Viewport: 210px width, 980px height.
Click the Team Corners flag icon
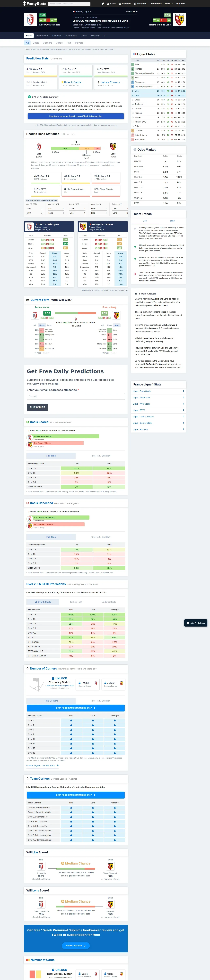[27, 778]
